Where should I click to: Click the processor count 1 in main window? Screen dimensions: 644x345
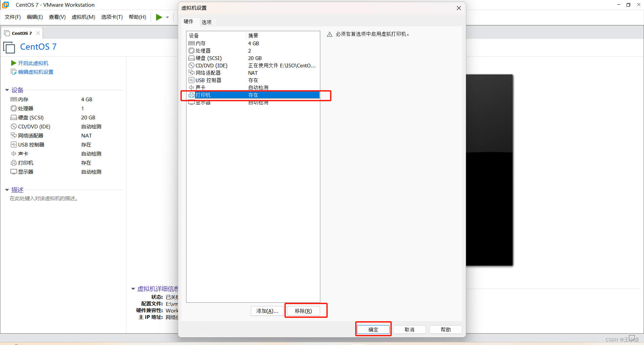[83, 108]
